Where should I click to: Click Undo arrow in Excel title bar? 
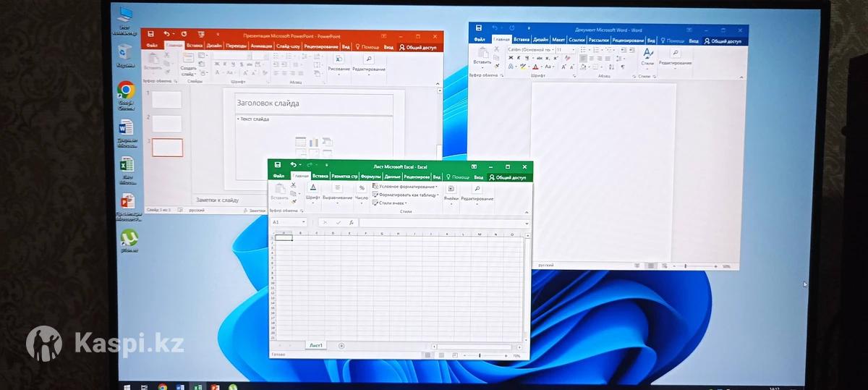tap(292, 165)
